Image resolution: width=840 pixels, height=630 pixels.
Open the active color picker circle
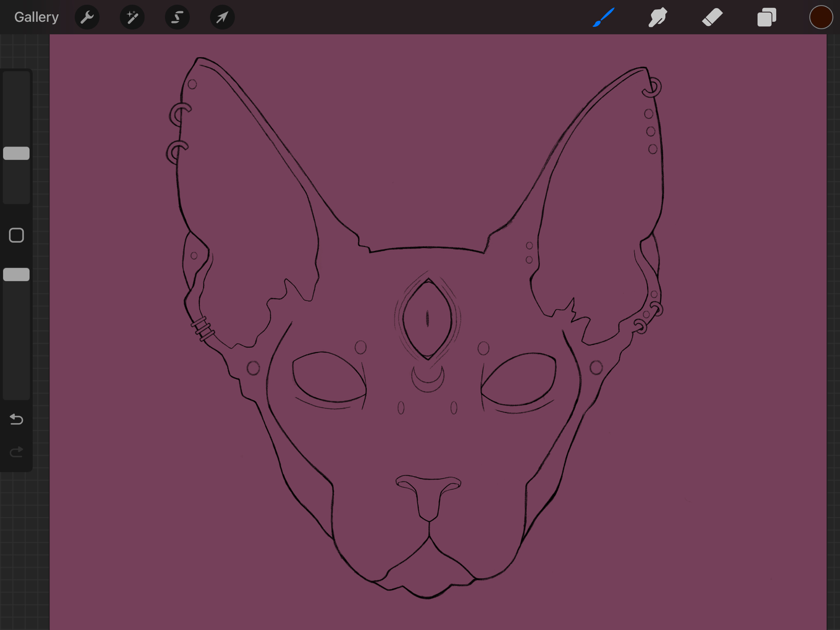click(821, 17)
